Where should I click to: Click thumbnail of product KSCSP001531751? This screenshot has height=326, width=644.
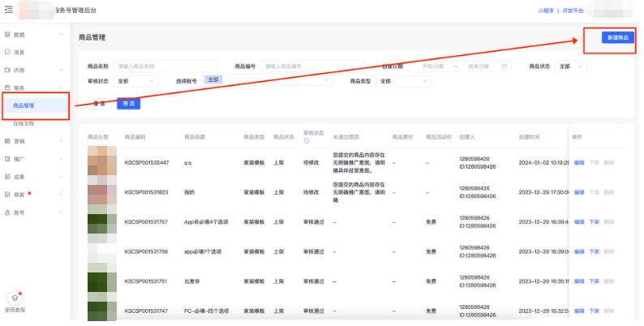click(x=102, y=281)
